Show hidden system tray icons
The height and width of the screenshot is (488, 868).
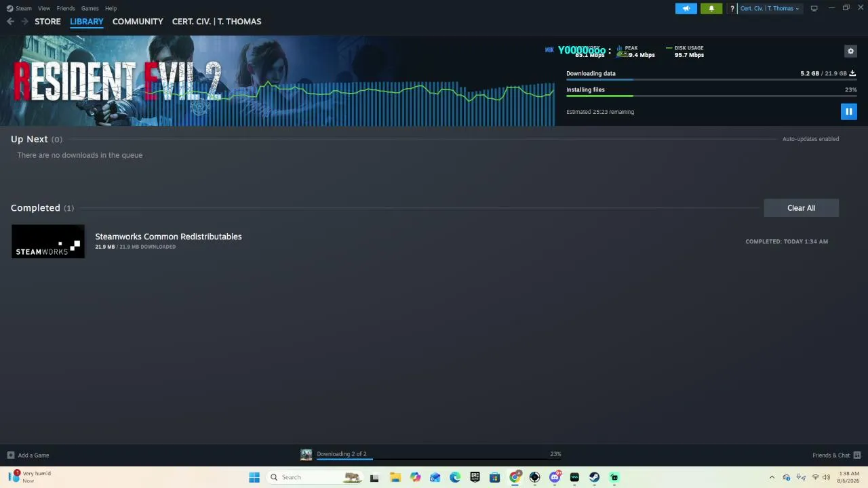pos(772,477)
